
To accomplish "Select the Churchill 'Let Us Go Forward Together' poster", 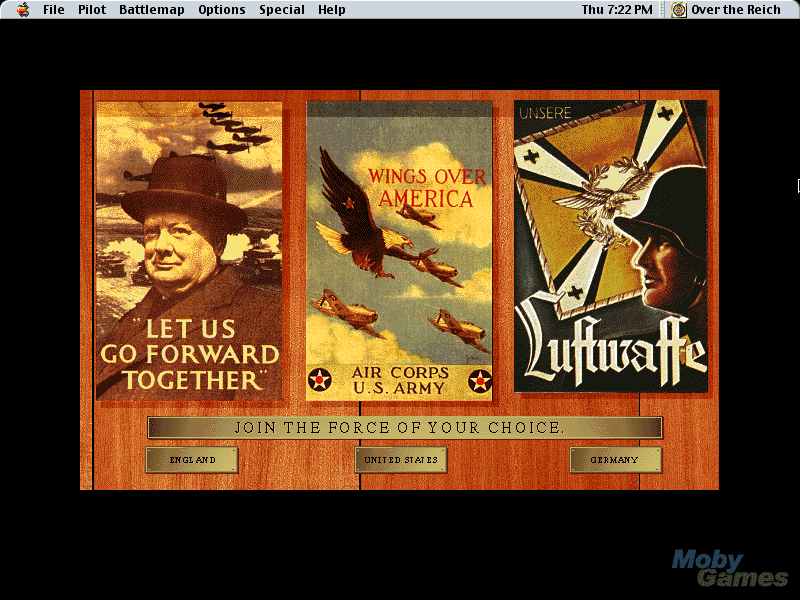I will 189,251.
